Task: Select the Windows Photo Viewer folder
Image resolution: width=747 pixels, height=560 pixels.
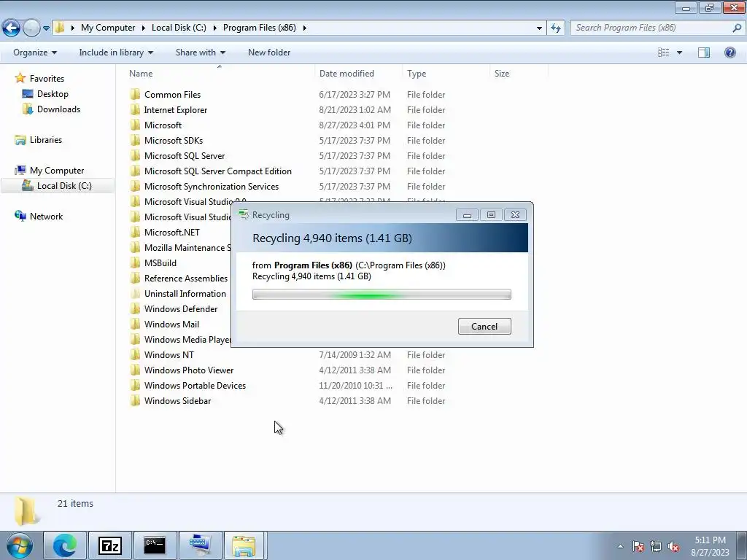Action: (189, 370)
